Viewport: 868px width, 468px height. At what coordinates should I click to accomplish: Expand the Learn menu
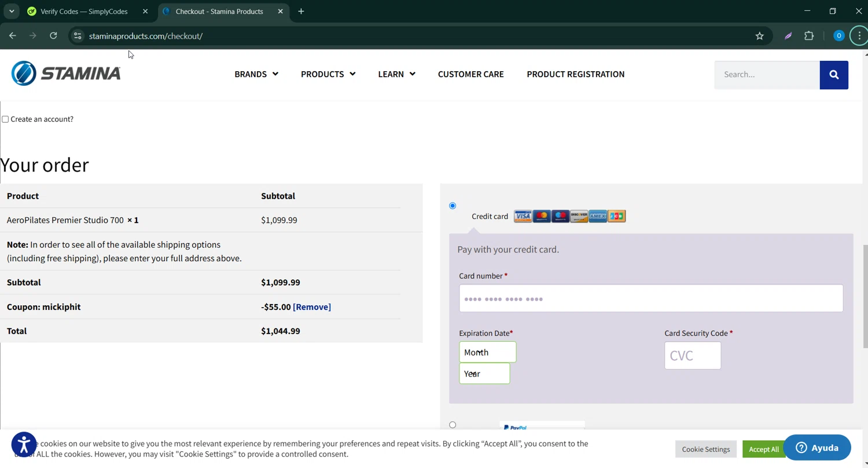click(x=396, y=74)
